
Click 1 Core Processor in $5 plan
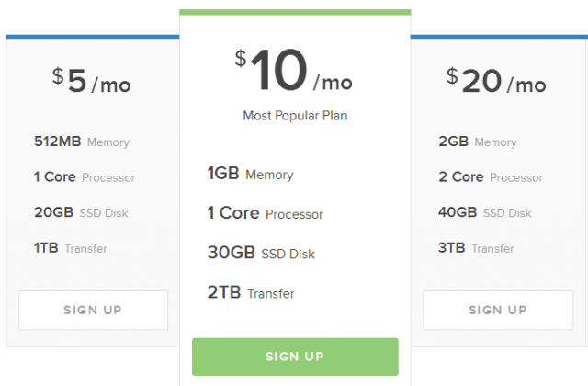click(84, 177)
